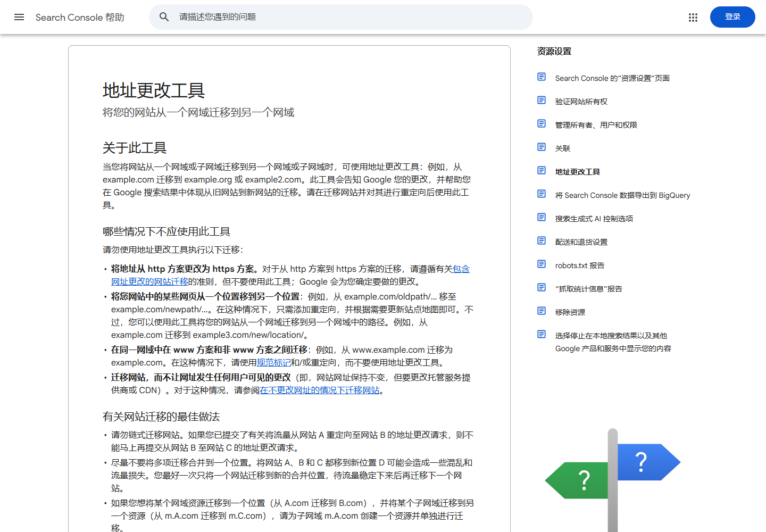Viewport: 766px width, 532px height.
Task: Go to the 移除资源 article
Action: 570,312
